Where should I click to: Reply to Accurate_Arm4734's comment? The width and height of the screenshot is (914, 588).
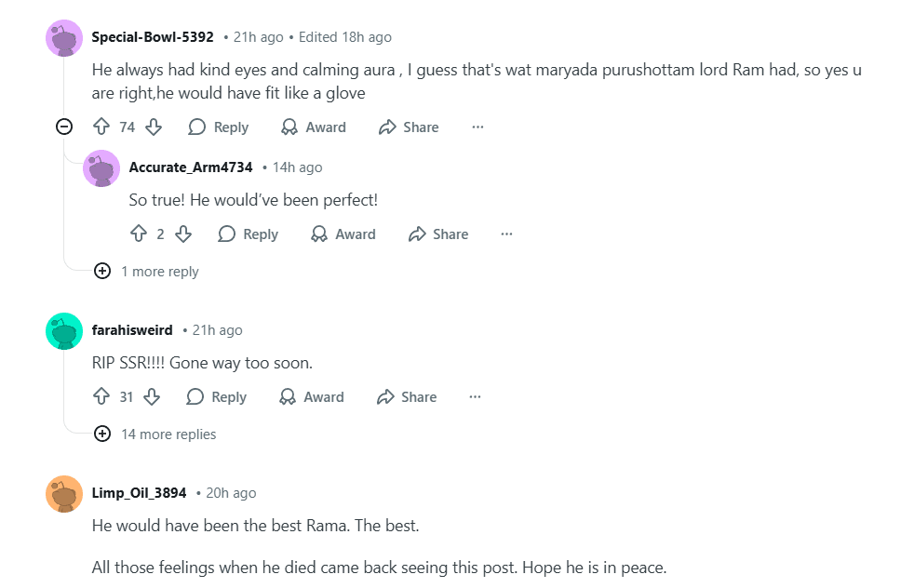click(249, 234)
